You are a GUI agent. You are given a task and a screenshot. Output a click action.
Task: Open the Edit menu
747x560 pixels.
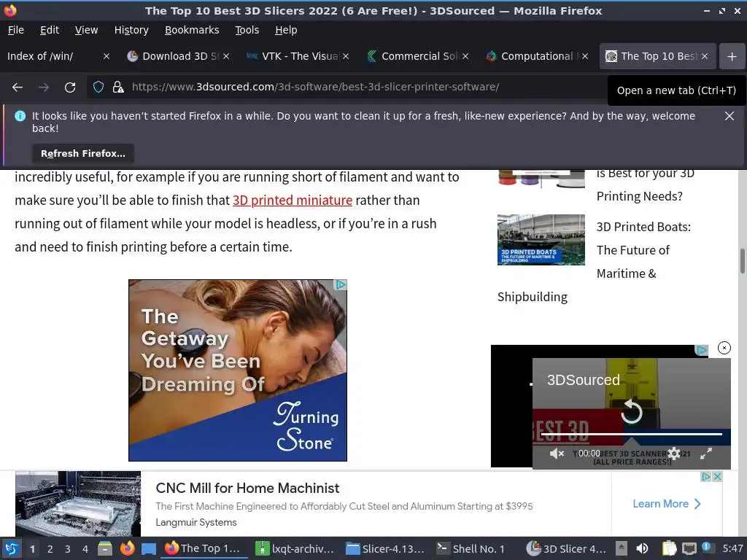point(50,30)
